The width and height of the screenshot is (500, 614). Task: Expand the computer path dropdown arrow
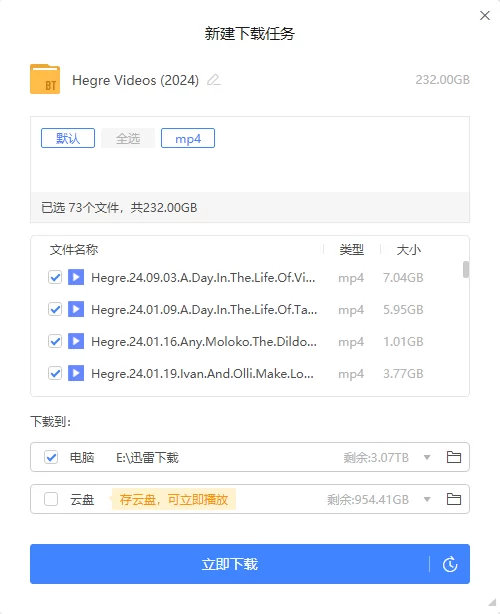click(x=427, y=457)
